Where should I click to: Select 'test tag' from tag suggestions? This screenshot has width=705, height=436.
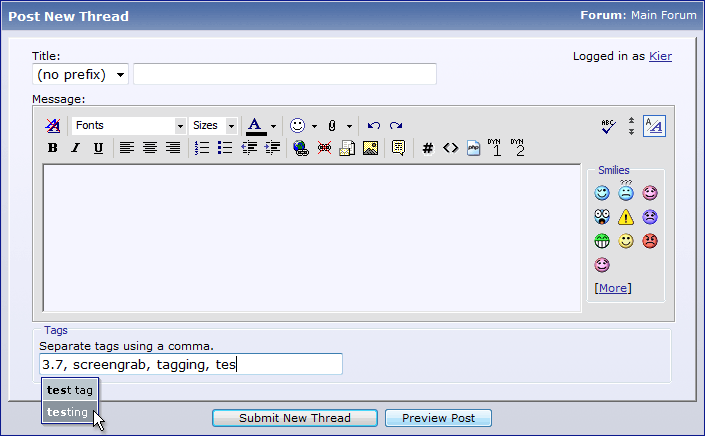click(x=70, y=390)
